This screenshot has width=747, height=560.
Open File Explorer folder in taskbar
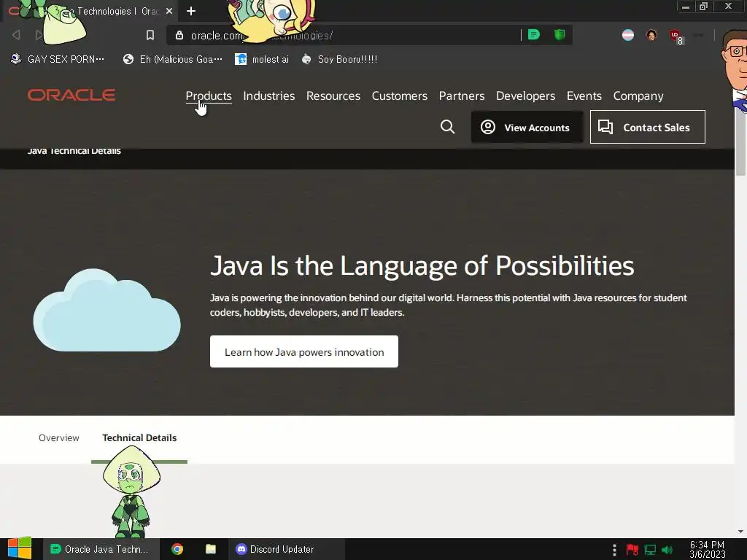[211, 549]
